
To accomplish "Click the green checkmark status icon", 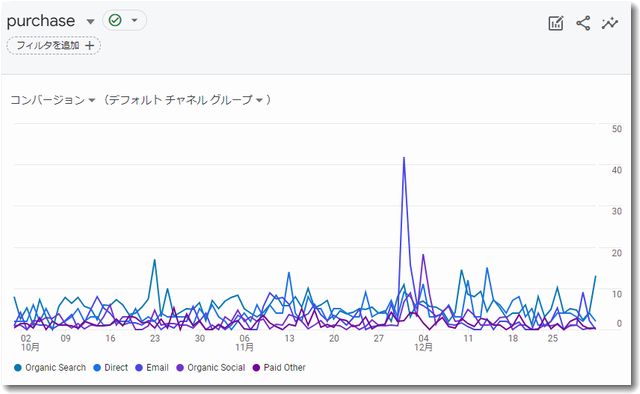I will pyautogui.click(x=115, y=20).
